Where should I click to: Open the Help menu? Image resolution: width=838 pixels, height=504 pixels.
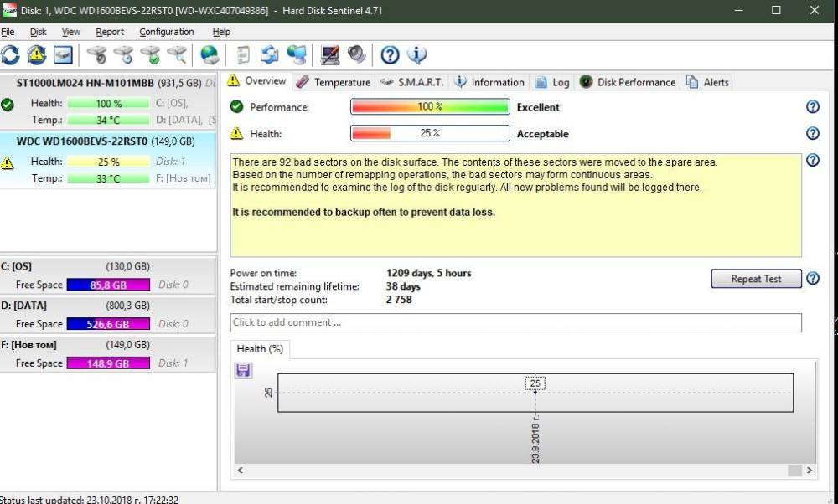pyautogui.click(x=221, y=32)
